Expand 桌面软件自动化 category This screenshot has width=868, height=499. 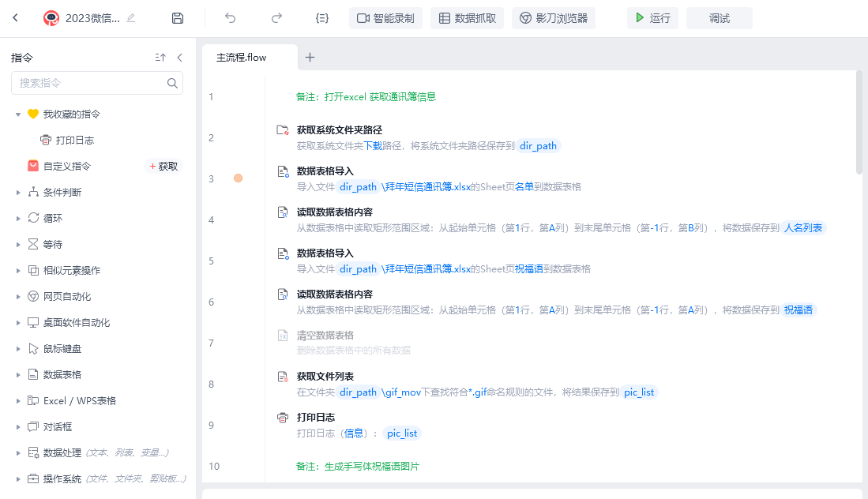click(18, 322)
